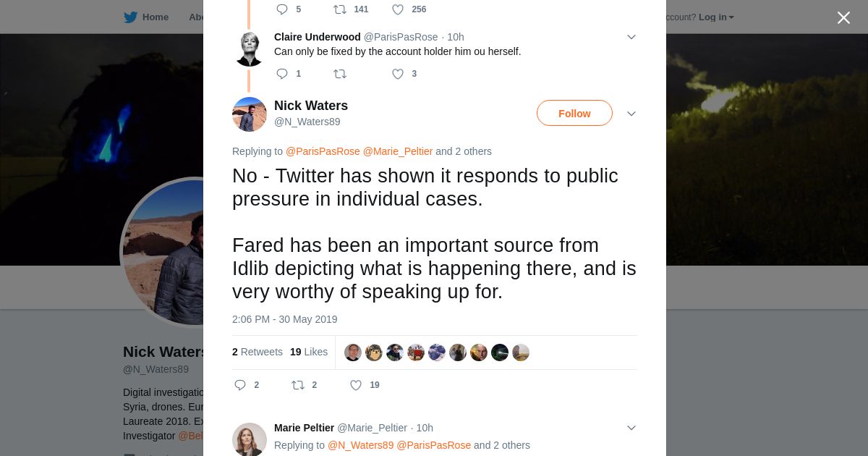
Task: Go to the Home menu item
Action: tap(155, 17)
